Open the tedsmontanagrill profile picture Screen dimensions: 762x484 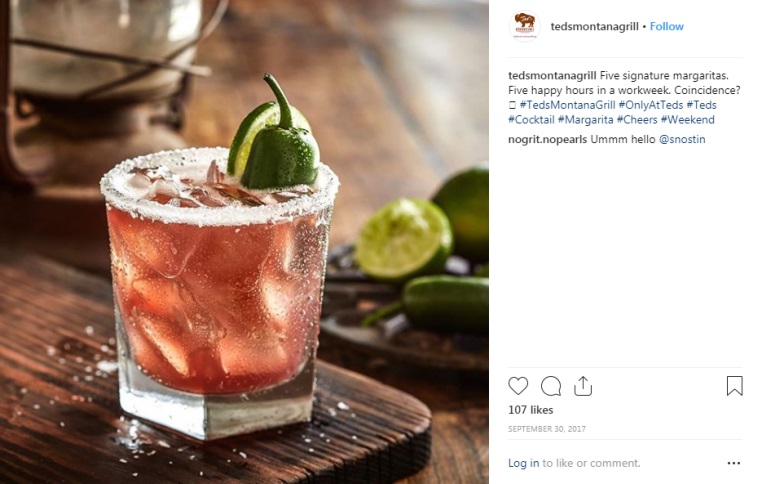point(525,26)
